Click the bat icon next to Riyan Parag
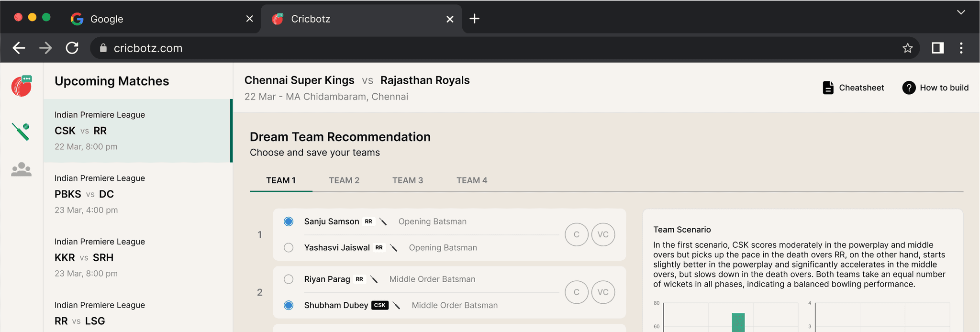The image size is (980, 332). click(374, 279)
